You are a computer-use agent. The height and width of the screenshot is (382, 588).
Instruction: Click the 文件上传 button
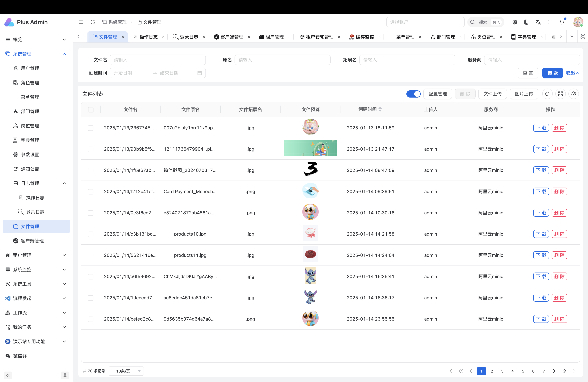coord(492,94)
